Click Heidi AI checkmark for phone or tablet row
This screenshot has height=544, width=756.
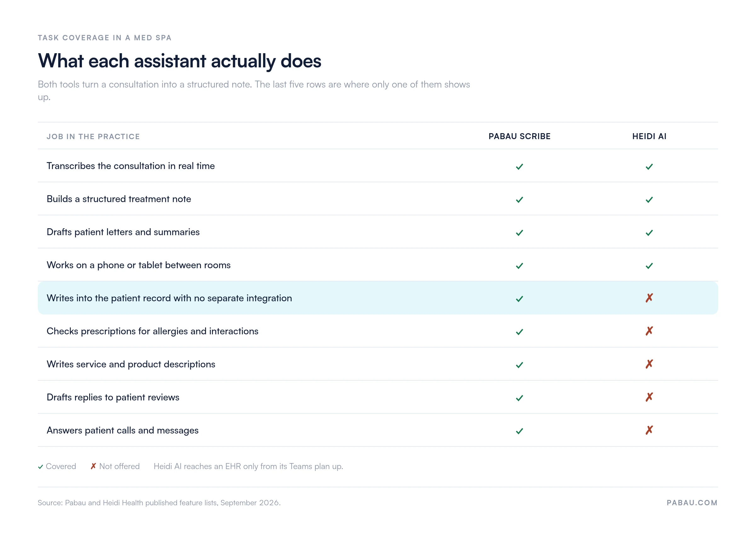(649, 265)
